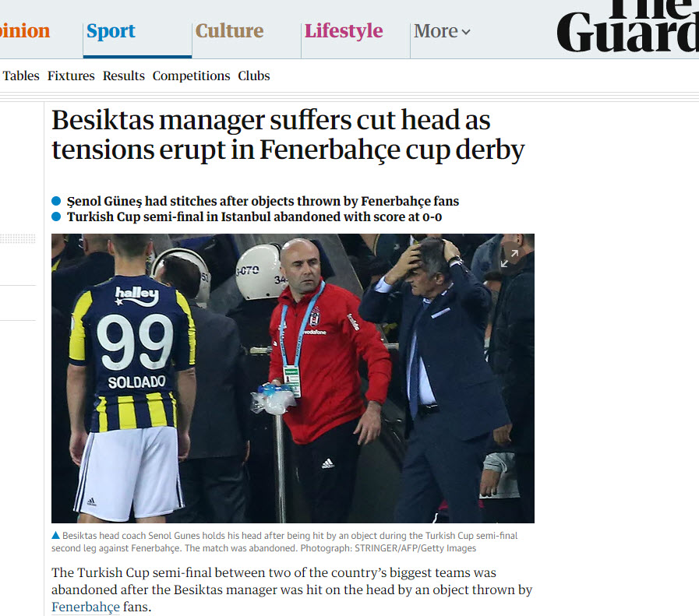Click the Besiktas manager headline
The width and height of the screenshot is (699, 616).
(288, 135)
